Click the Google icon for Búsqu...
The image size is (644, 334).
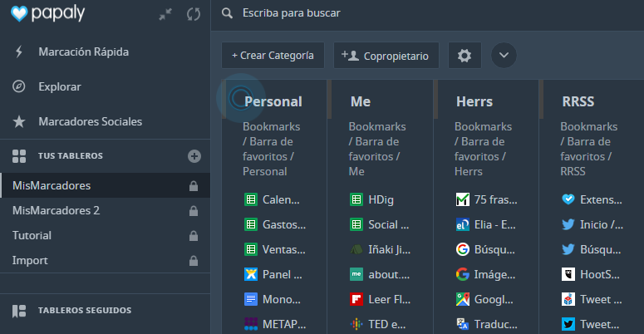[x=463, y=249]
